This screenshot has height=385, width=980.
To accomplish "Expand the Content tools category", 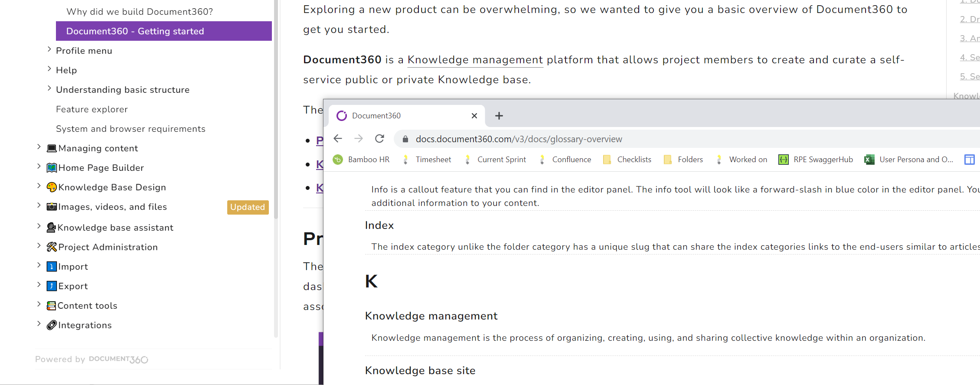I will (39, 304).
